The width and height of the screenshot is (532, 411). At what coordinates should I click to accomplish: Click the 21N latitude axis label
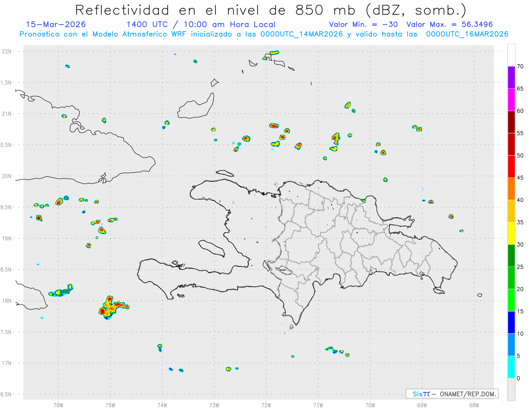tap(8, 114)
